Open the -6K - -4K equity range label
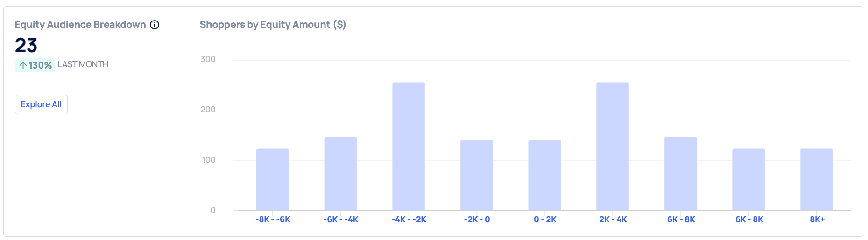868x240 pixels. click(x=341, y=219)
